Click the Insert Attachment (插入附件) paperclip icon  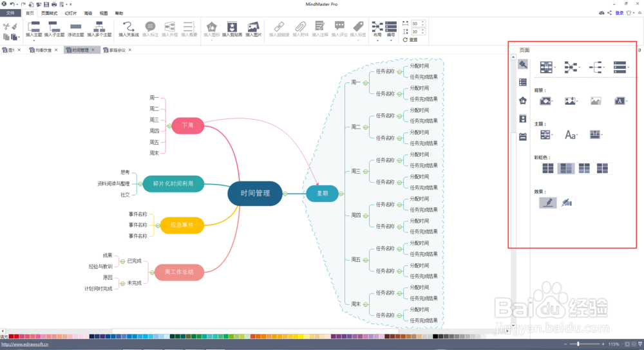click(x=300, y=26)
